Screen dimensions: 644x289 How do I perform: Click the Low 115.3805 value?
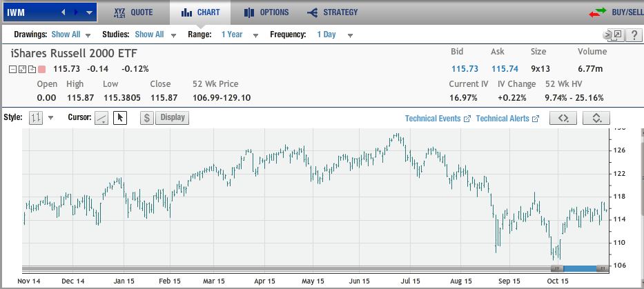(x=121, y=98)
